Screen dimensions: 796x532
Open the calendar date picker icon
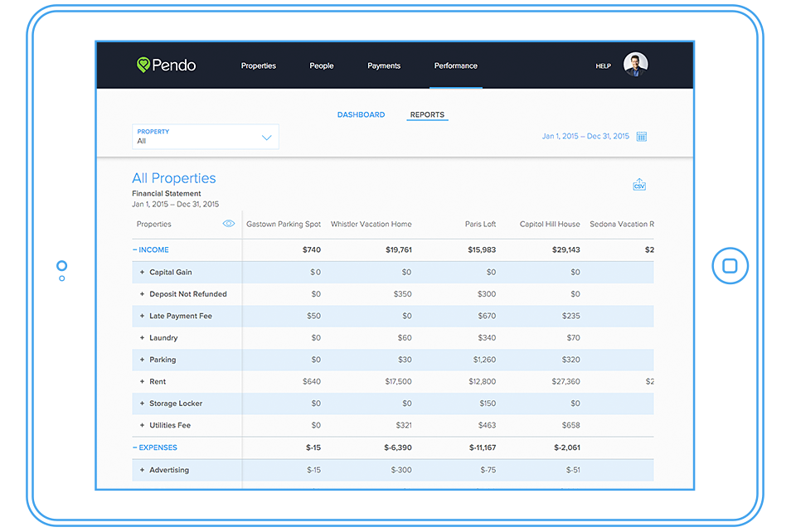tap(641, 135)
